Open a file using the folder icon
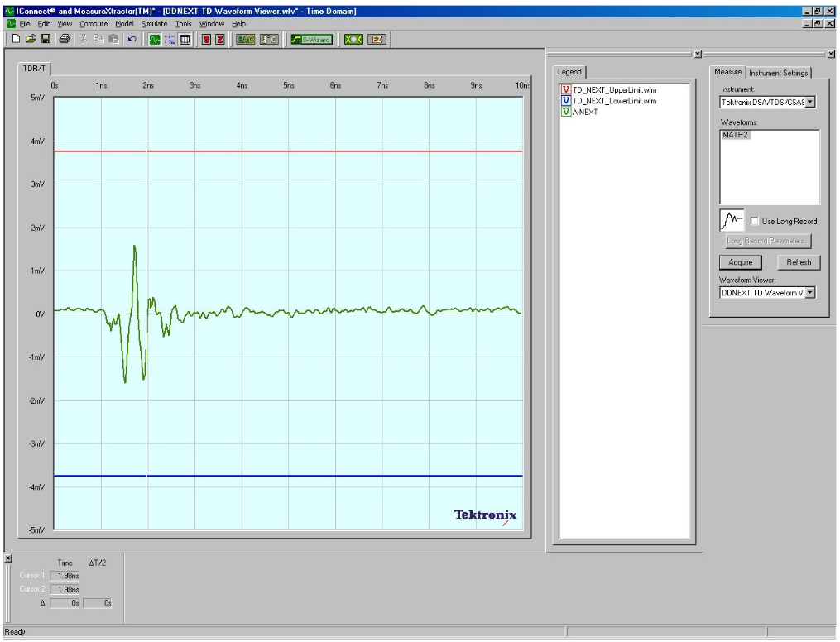The height and width of the screenshot is (642, 840). point(31,39)
